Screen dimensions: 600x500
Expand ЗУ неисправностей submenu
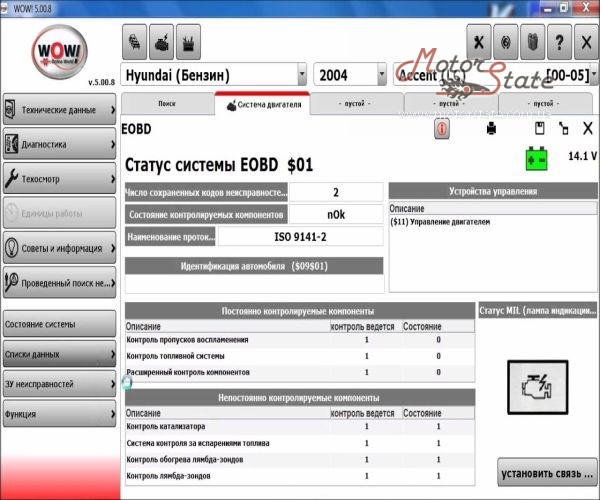point(59,384)
